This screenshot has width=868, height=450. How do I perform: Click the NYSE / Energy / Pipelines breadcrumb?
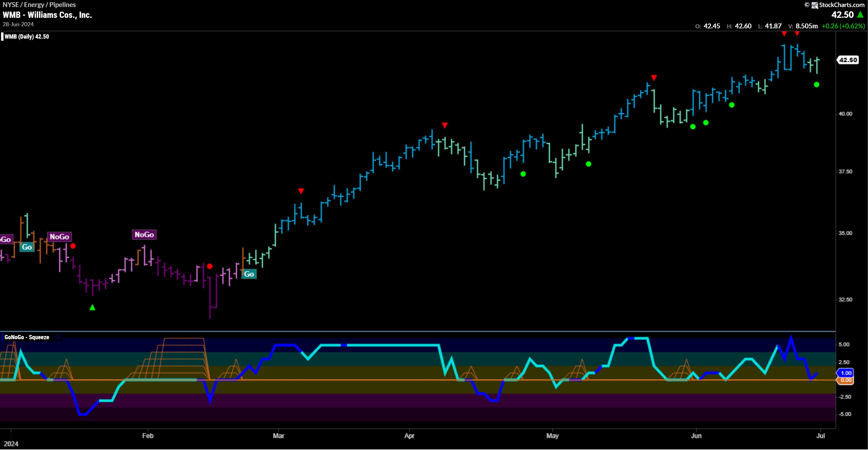point(39,5)
